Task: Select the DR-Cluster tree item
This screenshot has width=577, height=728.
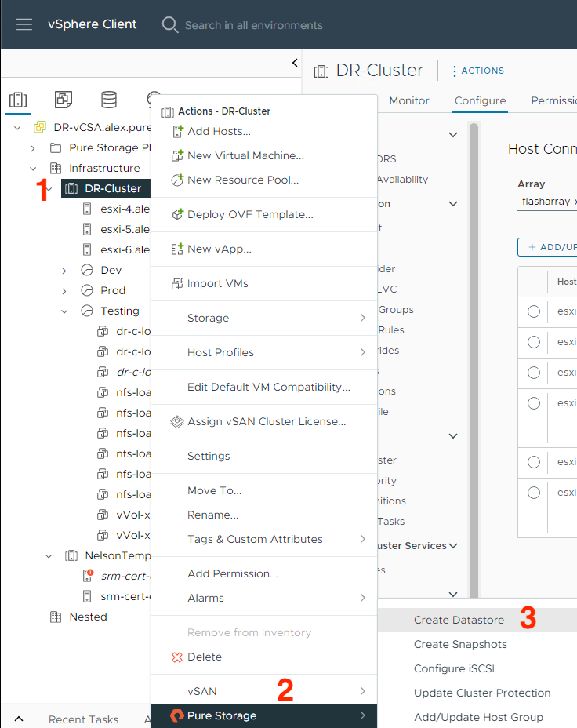Action: 106,188
